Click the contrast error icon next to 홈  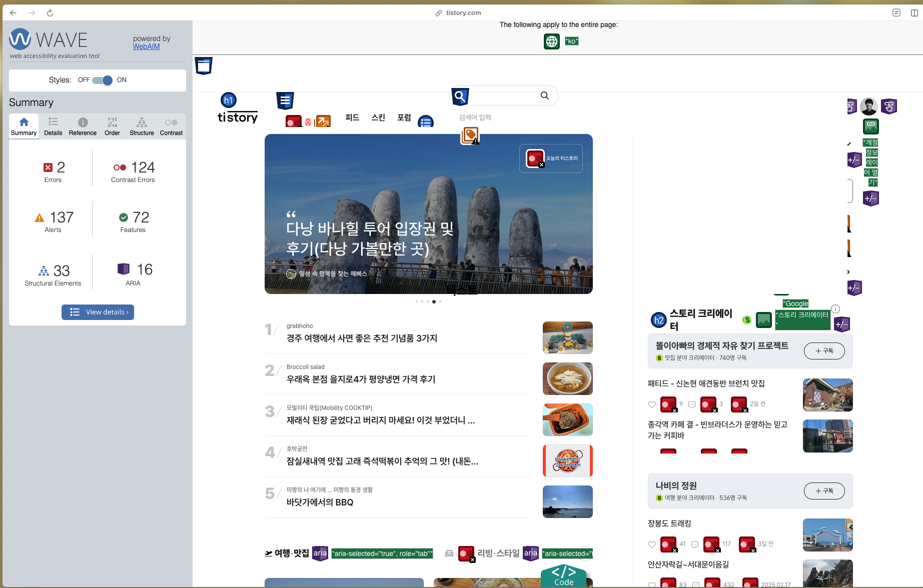(x=294, y=121)
